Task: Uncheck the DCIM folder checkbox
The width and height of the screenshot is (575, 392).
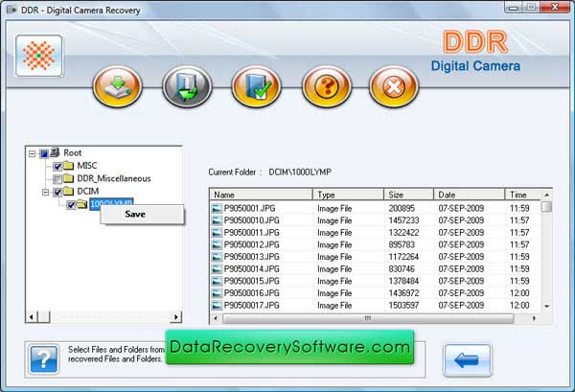Action: coord(57,192)
